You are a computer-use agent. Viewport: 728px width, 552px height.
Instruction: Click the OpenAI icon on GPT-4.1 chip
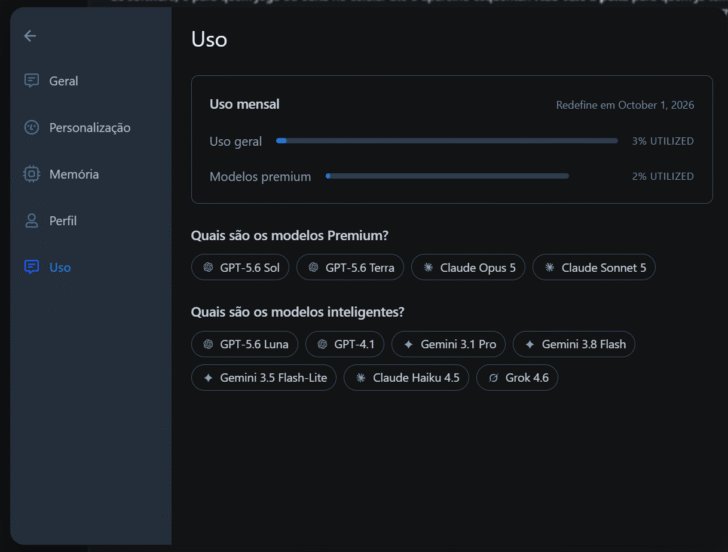point(322,344)
